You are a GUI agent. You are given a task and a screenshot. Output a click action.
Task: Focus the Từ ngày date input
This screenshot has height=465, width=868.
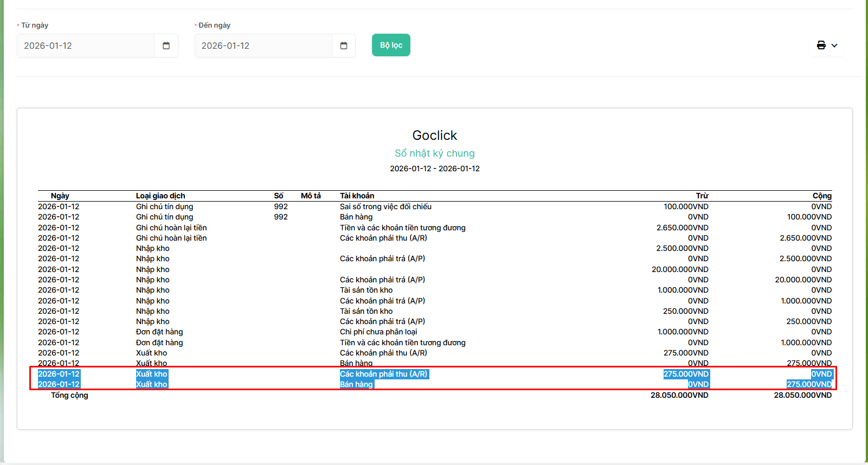click(86, 46)
